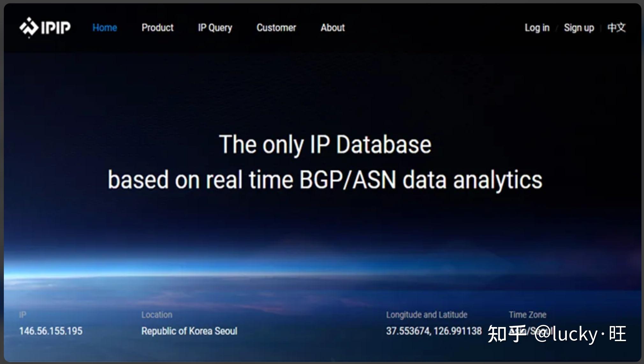This screenshot has height=364, width=644.
Task: Click the Location field label
Action: [157, 315]
